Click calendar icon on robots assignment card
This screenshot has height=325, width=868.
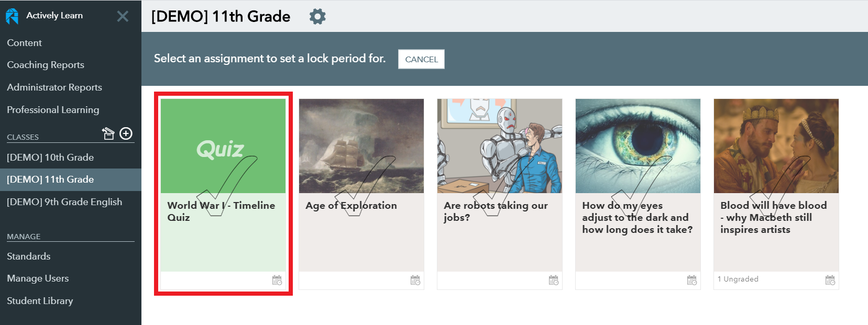[554, 280]
